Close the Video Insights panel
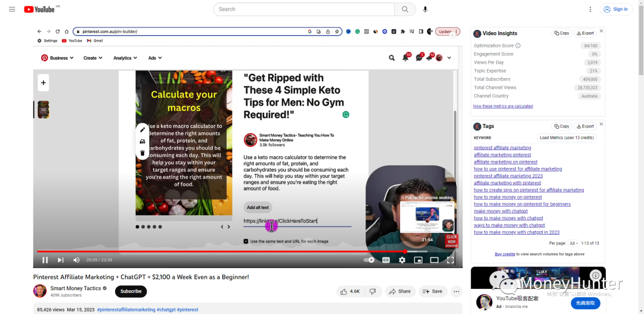Viewport: 644px width, 314px height. pos(601,31)
